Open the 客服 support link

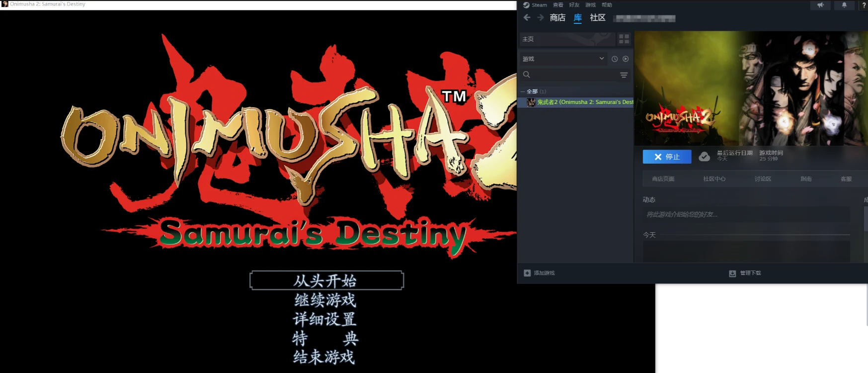(846, 179)
